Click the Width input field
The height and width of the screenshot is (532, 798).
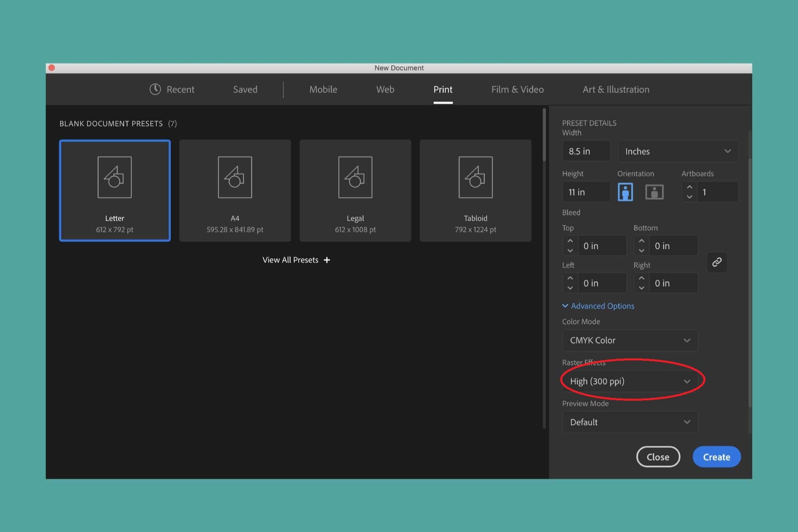586,151
